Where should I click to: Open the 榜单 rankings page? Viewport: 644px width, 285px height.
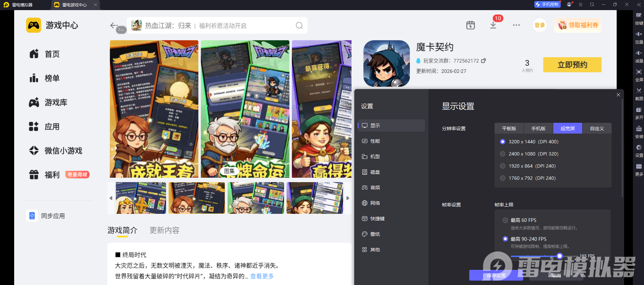coord(45,78)
